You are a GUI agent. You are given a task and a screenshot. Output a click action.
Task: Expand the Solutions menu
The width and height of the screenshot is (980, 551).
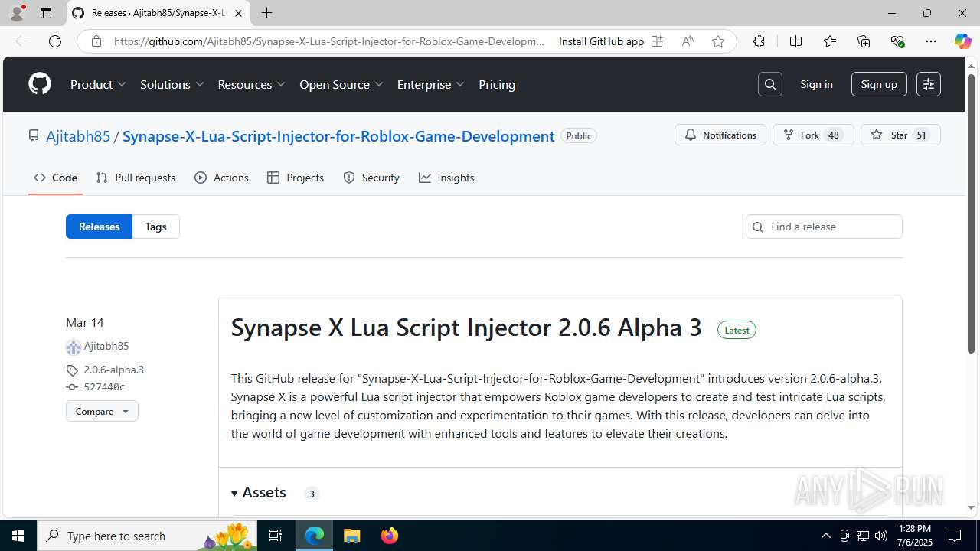(x=171, y=84)
